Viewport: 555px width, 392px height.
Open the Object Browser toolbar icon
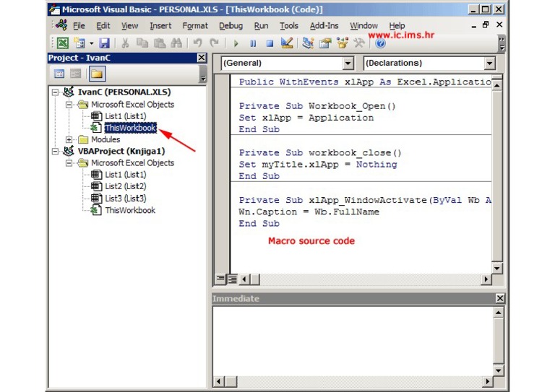click(343, 43)
